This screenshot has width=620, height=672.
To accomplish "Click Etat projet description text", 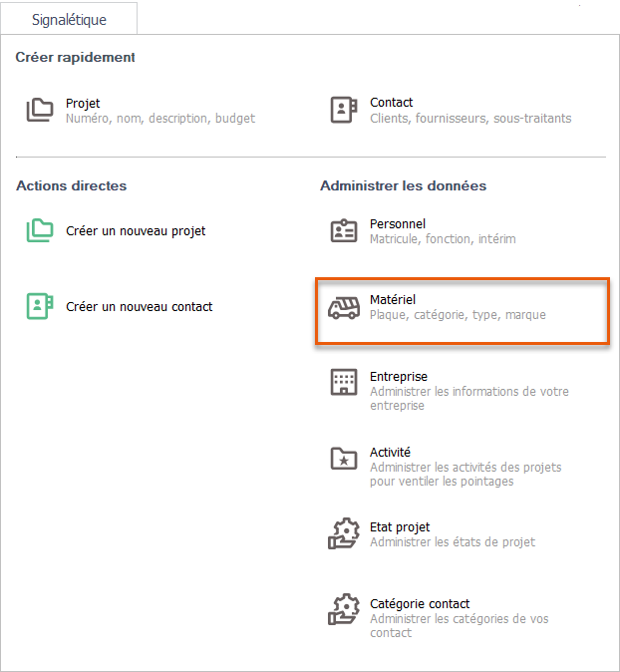I will 452,542.
